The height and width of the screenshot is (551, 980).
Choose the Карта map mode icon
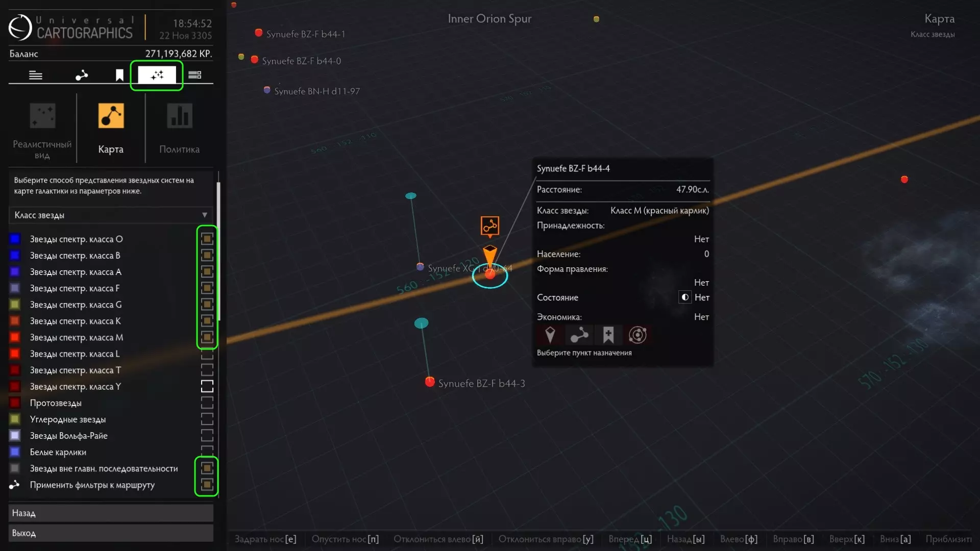coord(111,116)
